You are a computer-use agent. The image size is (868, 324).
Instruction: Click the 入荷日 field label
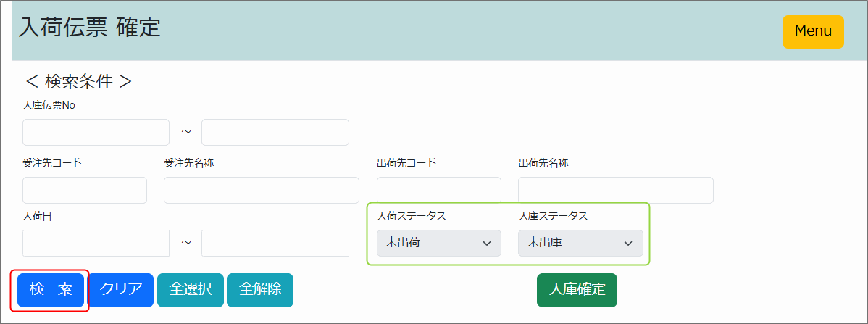click(x=38, y=216)
